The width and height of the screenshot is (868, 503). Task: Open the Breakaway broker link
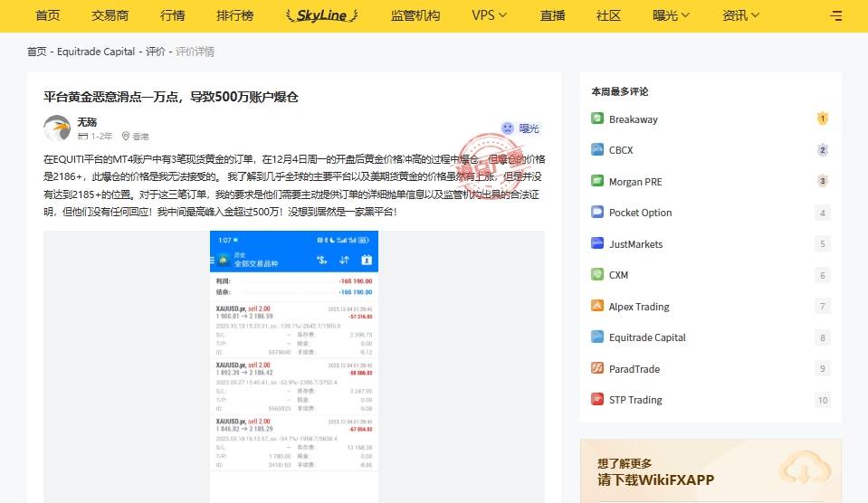pyautogui.click(x=634, y=119)
